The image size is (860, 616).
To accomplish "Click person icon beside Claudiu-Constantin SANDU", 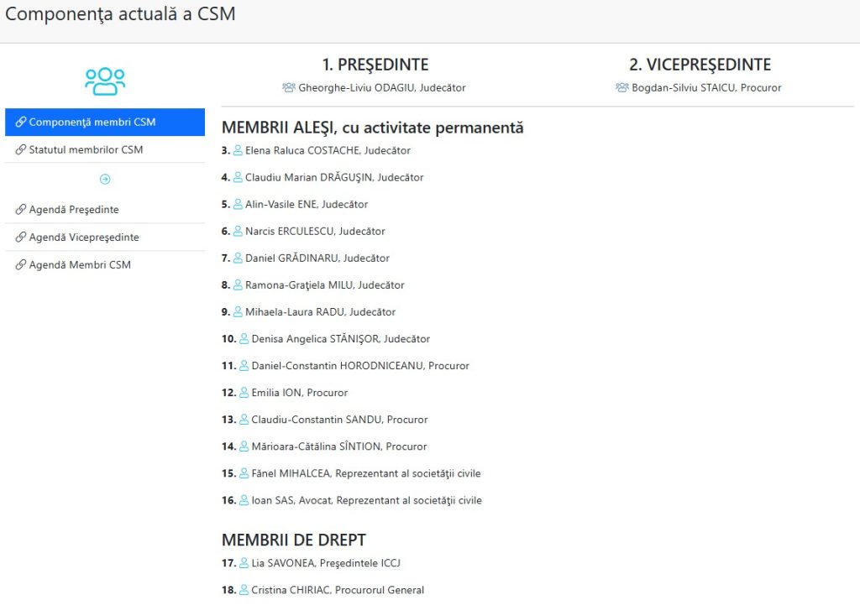I will [x=244, y=420].
